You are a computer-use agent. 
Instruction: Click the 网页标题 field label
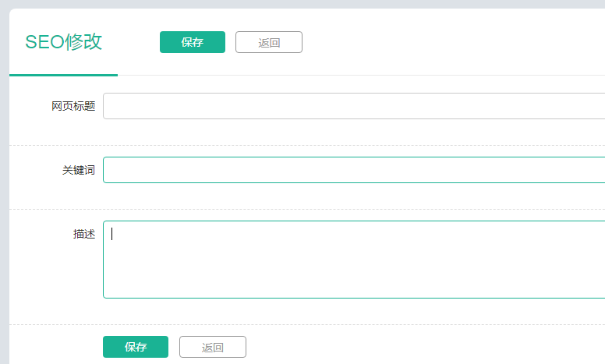(x=73, y=106)
